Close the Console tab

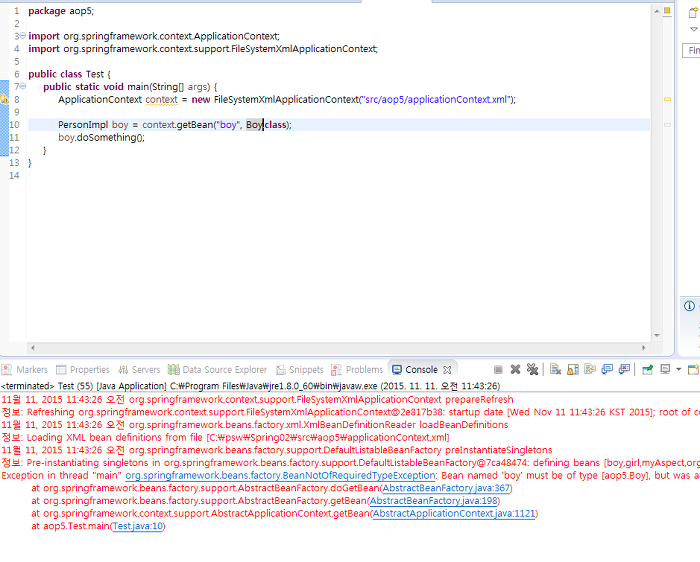[x=447, y=370]
